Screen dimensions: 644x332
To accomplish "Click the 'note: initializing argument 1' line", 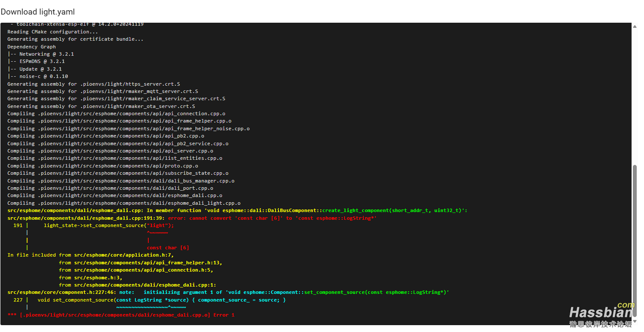I will (228, 292).
